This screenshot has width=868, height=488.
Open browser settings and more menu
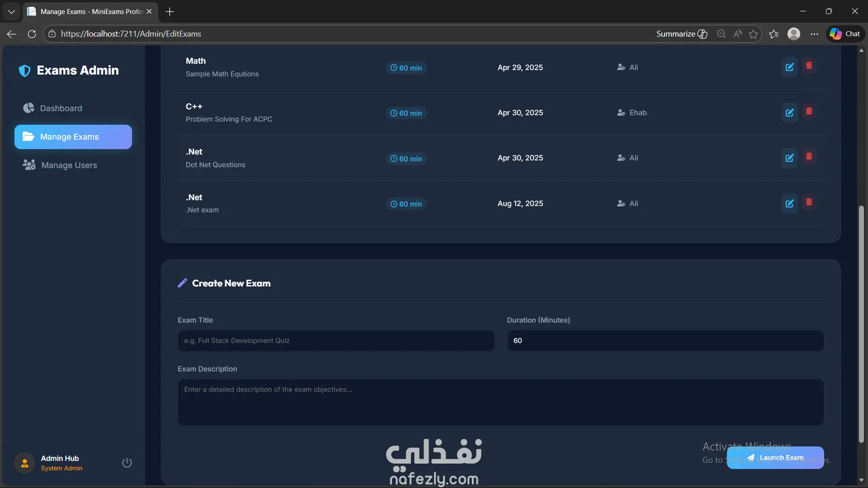tap(814, 34)
